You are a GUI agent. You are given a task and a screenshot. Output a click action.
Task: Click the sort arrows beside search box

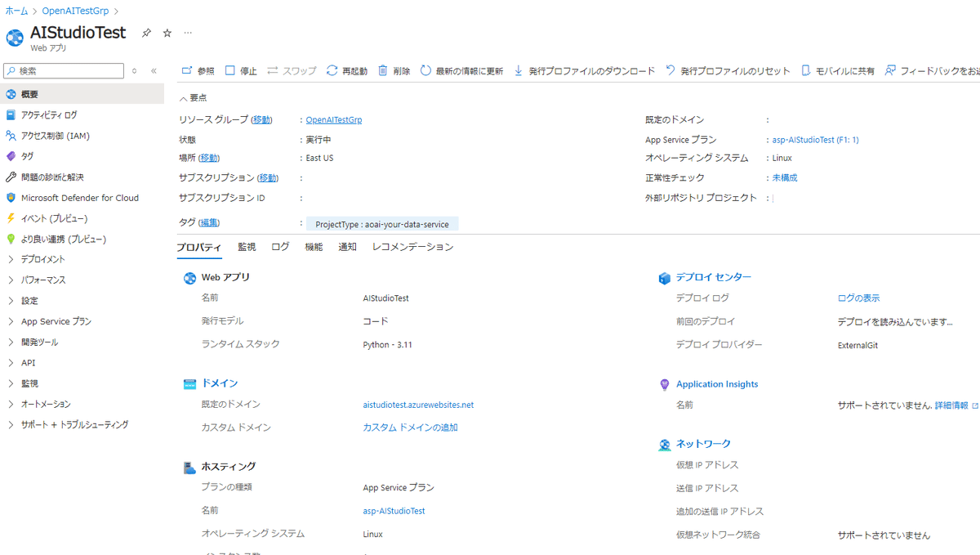pyautogui.click(x=135, y=71)
